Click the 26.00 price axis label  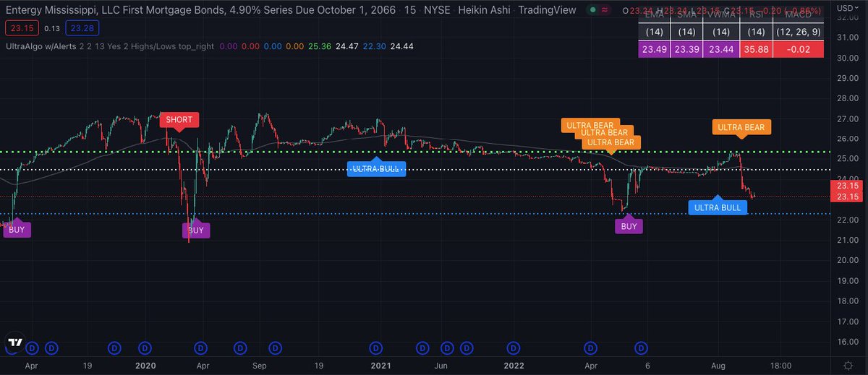pos(846,138)
